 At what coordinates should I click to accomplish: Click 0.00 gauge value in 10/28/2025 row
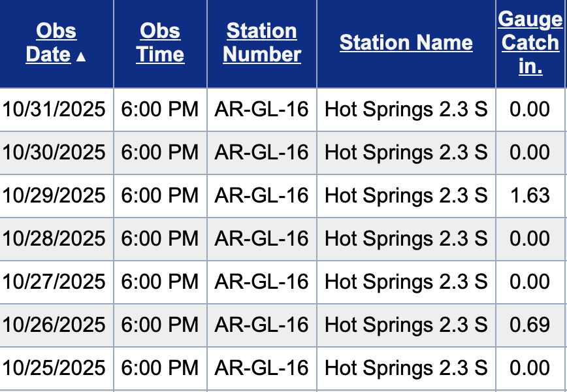point(530,238)
